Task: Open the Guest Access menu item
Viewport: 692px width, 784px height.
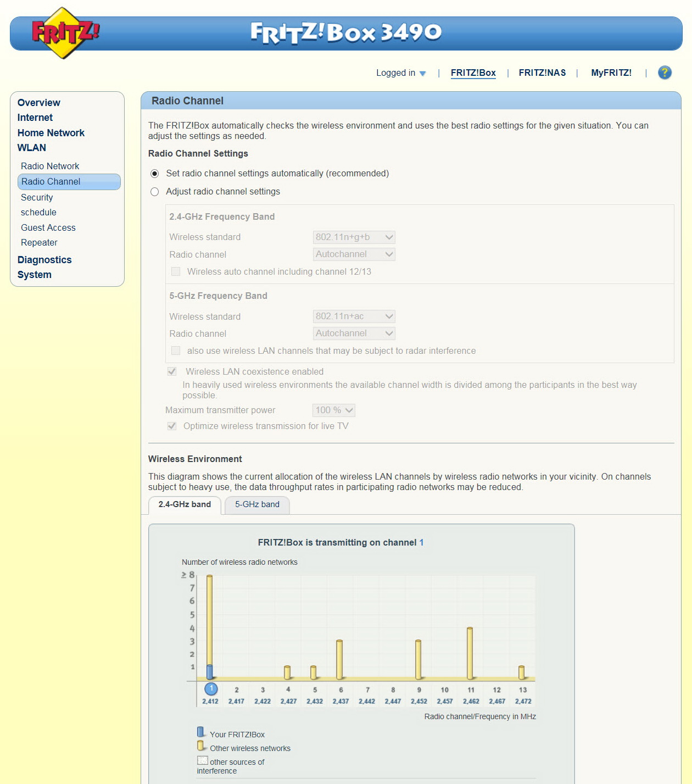Action: 48,227
